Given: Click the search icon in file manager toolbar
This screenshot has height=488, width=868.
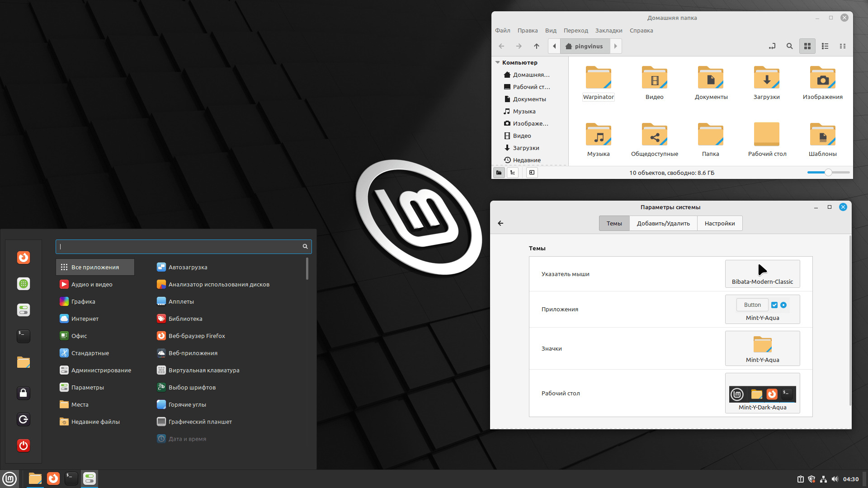Looking at the screenshot, I should tap(789, 46).
